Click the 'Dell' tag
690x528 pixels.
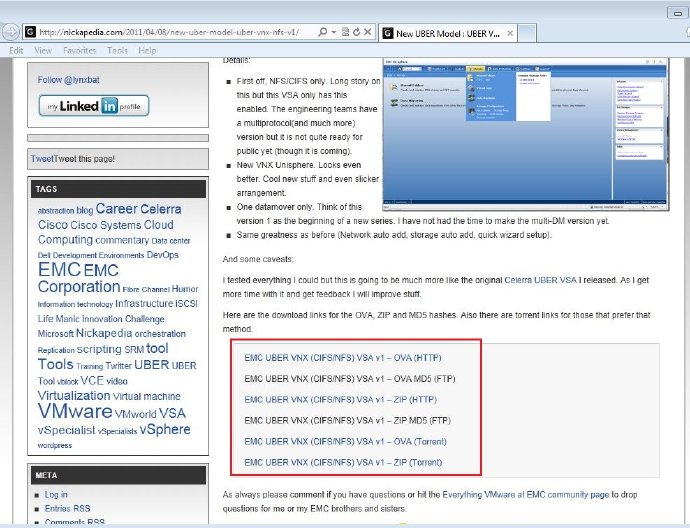coord(44,255)
